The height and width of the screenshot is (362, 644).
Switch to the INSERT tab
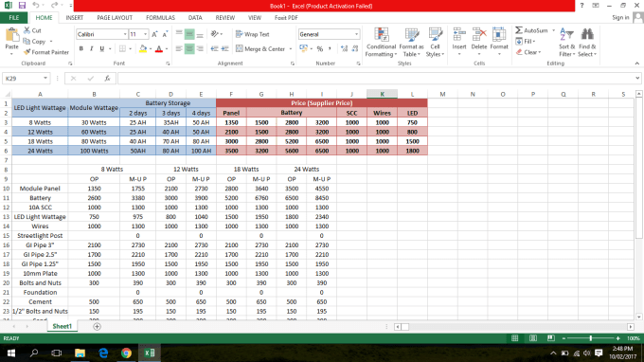coord(74,18)
